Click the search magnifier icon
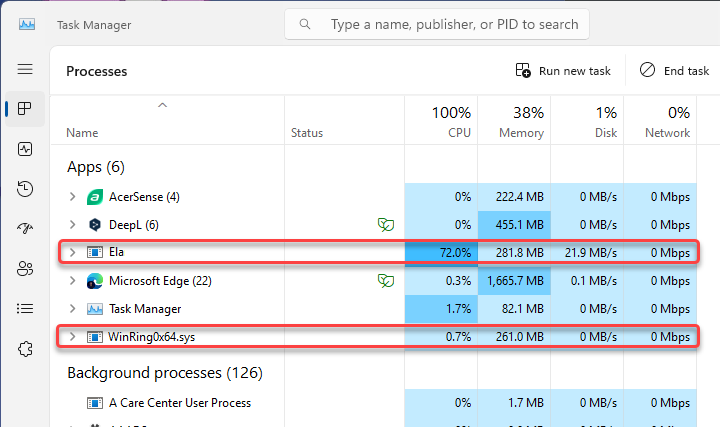This screenshot has width=720, height=427. 305,24
